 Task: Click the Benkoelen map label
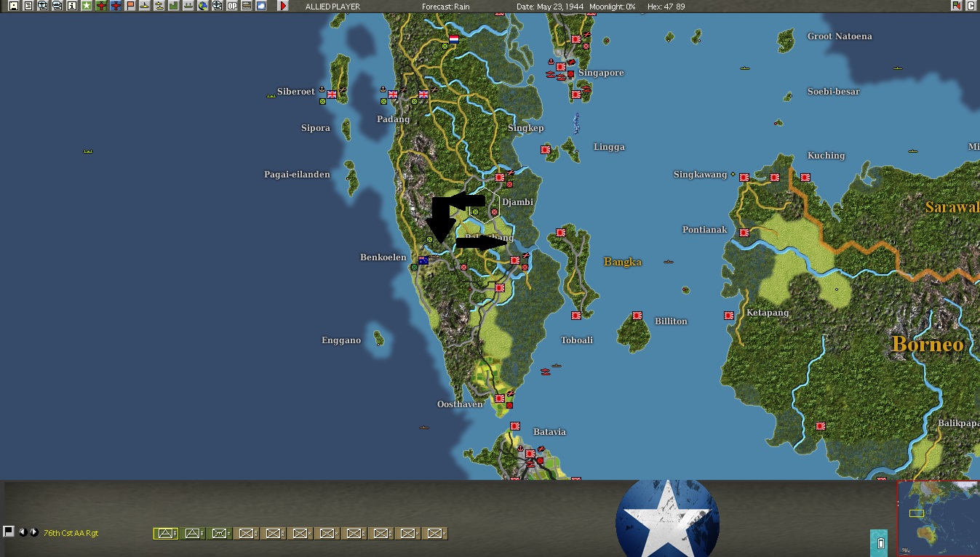pyautogui.click(x=383, y=257)
